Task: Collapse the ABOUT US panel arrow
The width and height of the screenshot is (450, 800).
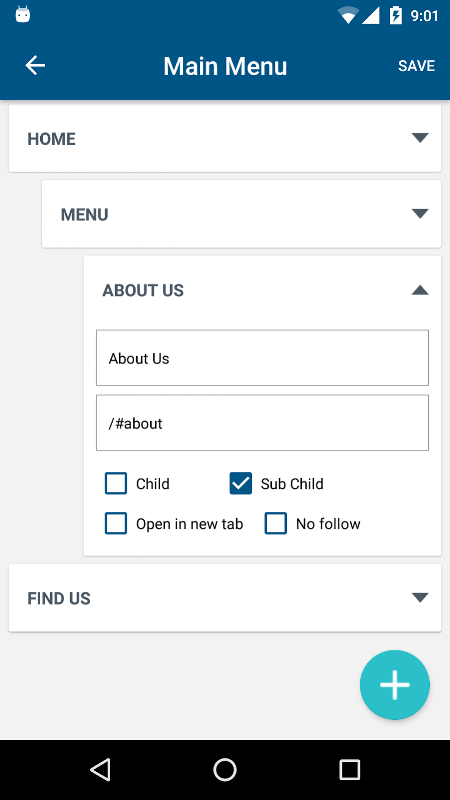Action: tap(420, 290)
